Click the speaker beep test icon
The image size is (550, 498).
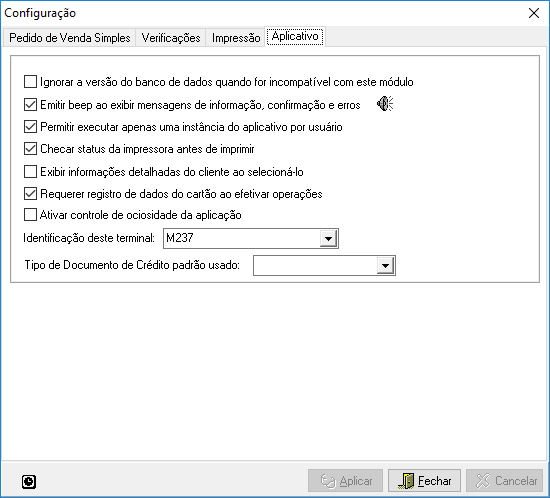tap(385, 104)
